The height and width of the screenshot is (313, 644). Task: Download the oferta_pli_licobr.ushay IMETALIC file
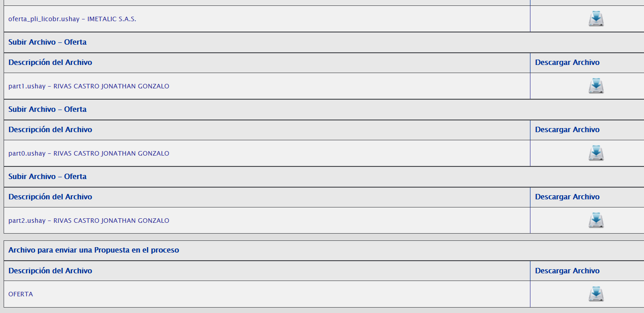click(596, 19)
